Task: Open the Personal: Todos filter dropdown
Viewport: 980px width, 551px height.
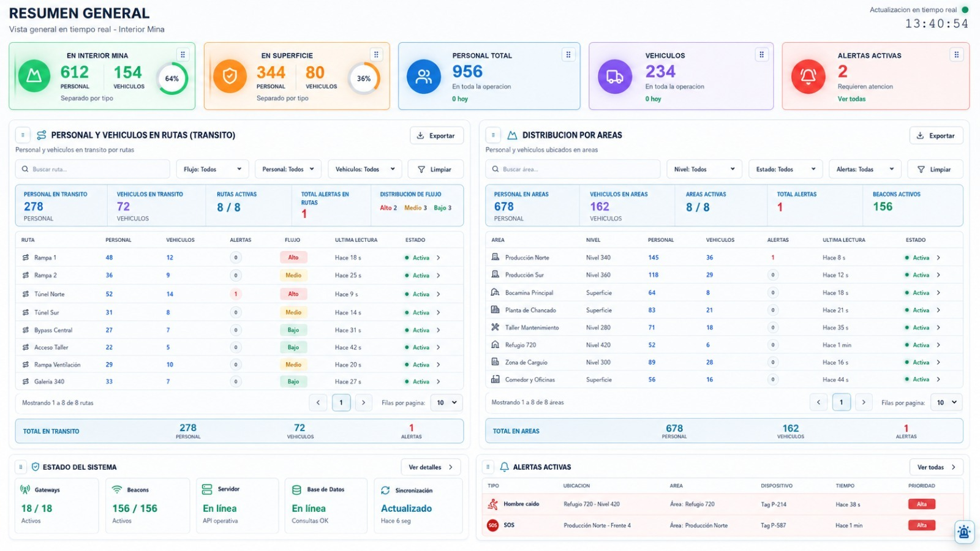Action: (288, 170)
